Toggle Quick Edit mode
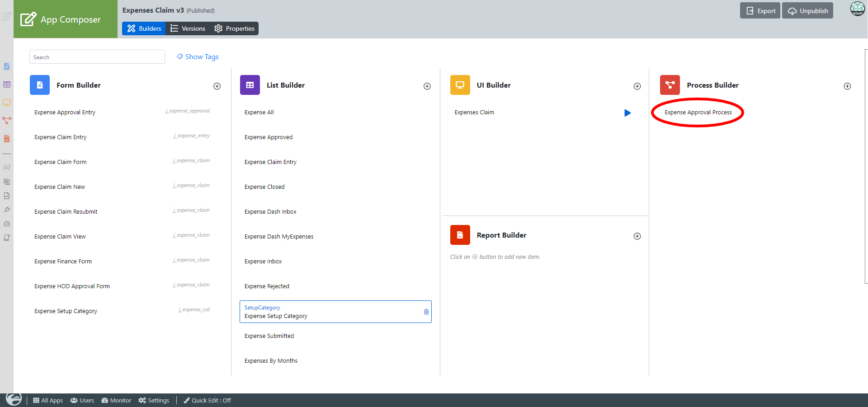Screen dimensions: 868x407 pos(207,400)
